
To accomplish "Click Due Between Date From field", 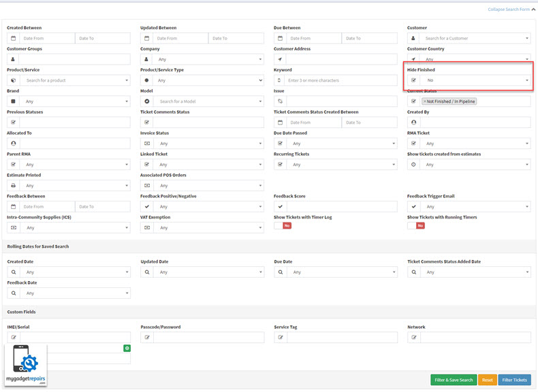I will point(314,38).
